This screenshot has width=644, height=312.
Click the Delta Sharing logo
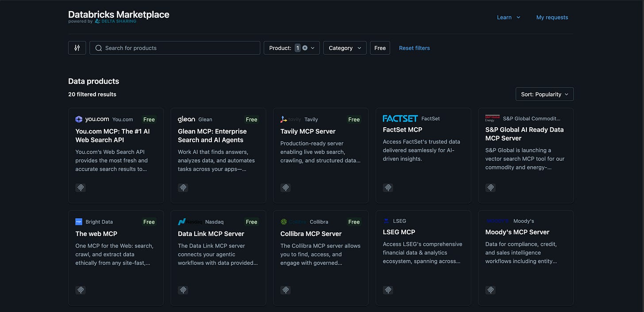point(115,21)
